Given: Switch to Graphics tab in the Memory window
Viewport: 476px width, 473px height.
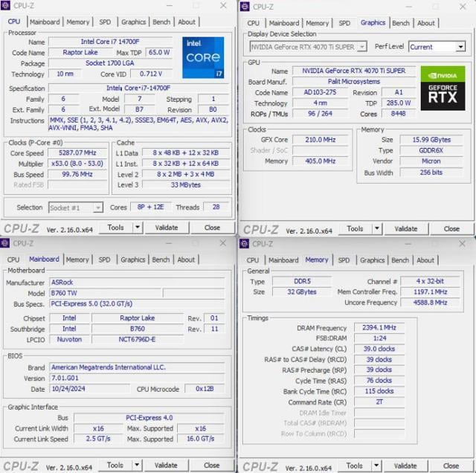Looking at the screenshot, I should 372,260.
